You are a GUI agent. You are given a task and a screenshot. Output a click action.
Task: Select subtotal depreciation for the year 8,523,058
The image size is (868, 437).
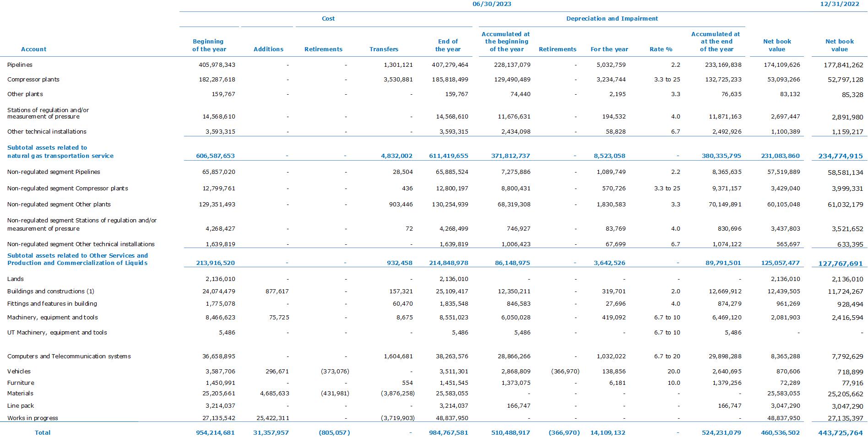609,156
